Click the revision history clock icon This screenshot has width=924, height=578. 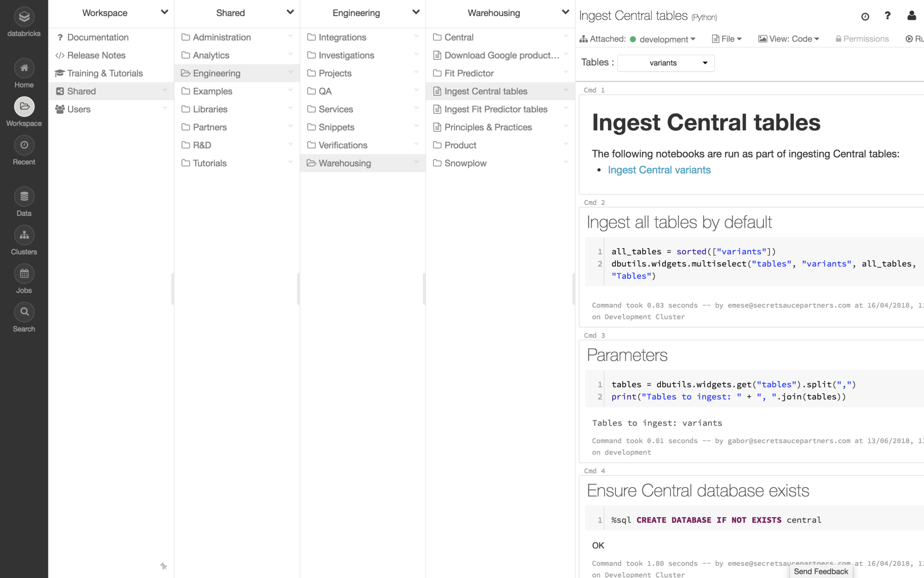coord(865,16)
